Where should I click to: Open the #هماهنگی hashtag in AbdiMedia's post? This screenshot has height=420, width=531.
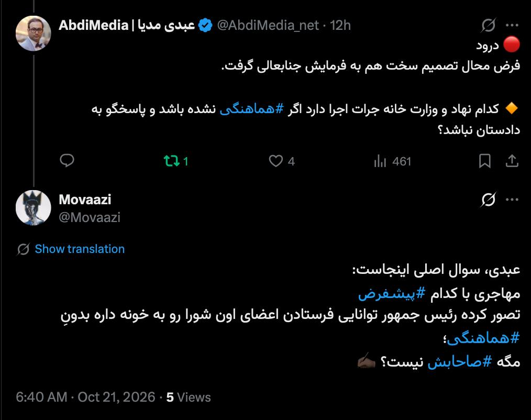pos(251,109)
